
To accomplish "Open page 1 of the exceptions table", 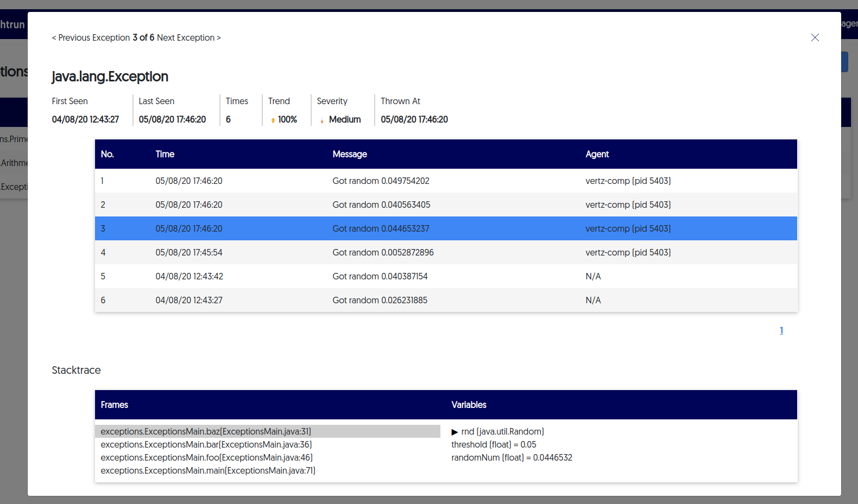I will tap(781, 330).
